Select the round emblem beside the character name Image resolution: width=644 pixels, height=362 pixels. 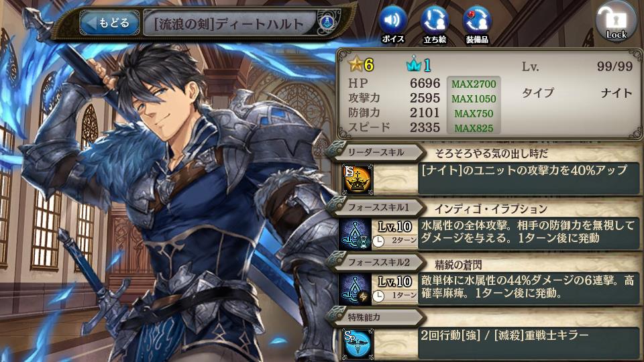[327, 21]
